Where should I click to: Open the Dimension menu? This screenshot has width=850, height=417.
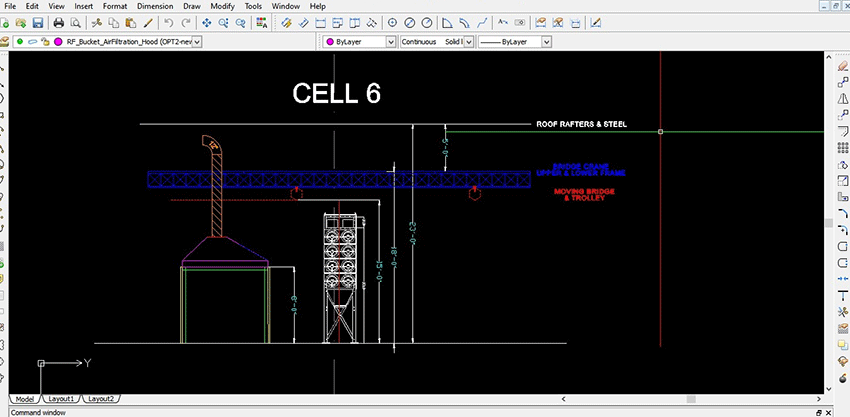click(x=154, y=6)
